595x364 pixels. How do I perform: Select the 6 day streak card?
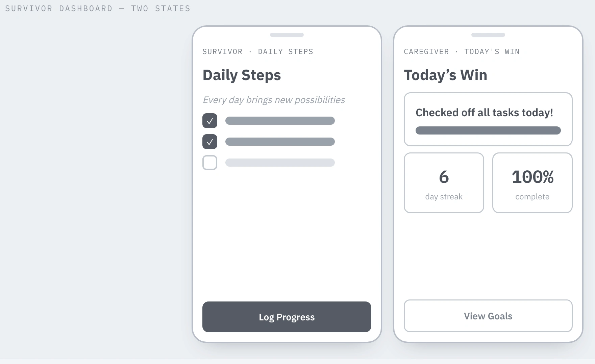pyautogui.click(x=444, y=183)
